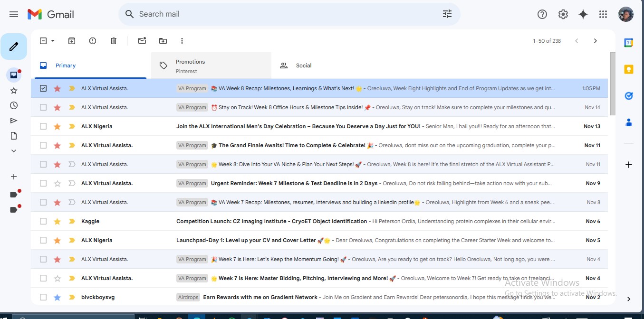Toggle star on the Urgent Reminder Week 7 email
The height and width of the screenshot is (319, 644).
click(x=58, y=183)
